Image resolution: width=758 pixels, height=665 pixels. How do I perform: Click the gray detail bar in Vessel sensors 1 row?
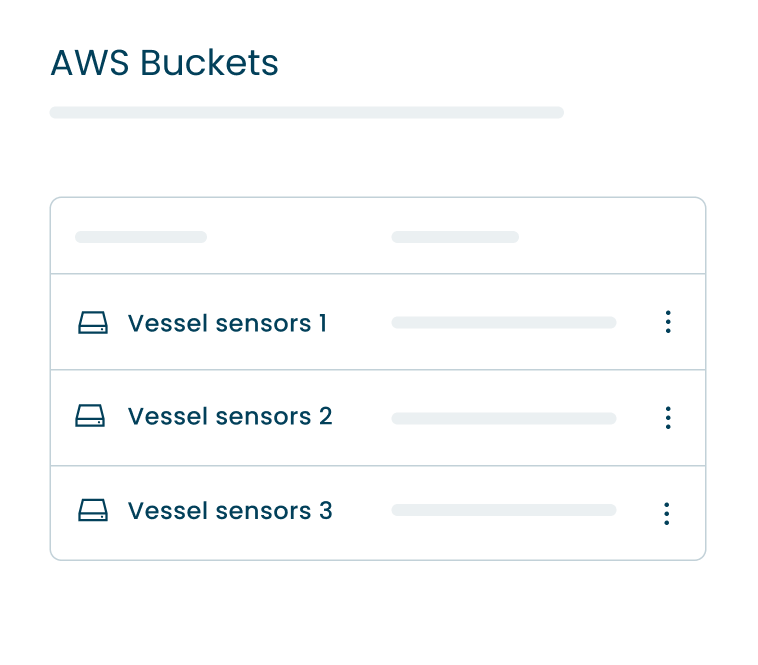(503, 323)
